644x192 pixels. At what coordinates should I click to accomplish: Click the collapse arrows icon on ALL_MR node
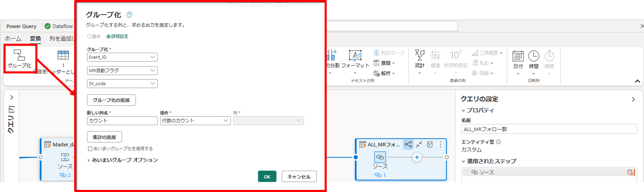(x=419, y=144)
